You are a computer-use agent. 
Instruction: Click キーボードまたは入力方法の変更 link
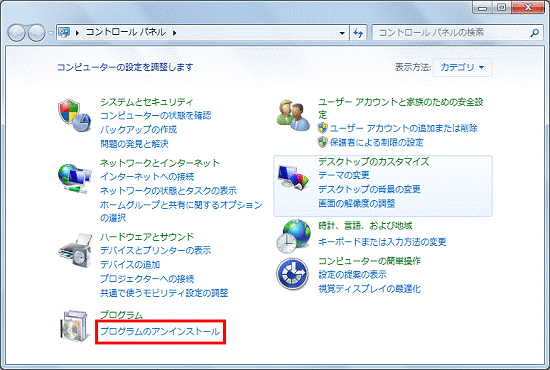[382, 242]
